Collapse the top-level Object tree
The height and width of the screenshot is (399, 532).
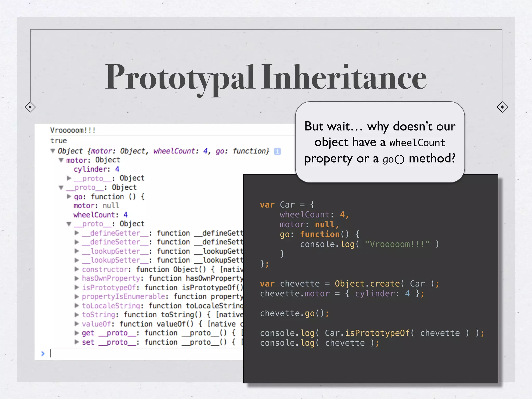(x=53, y=151)
